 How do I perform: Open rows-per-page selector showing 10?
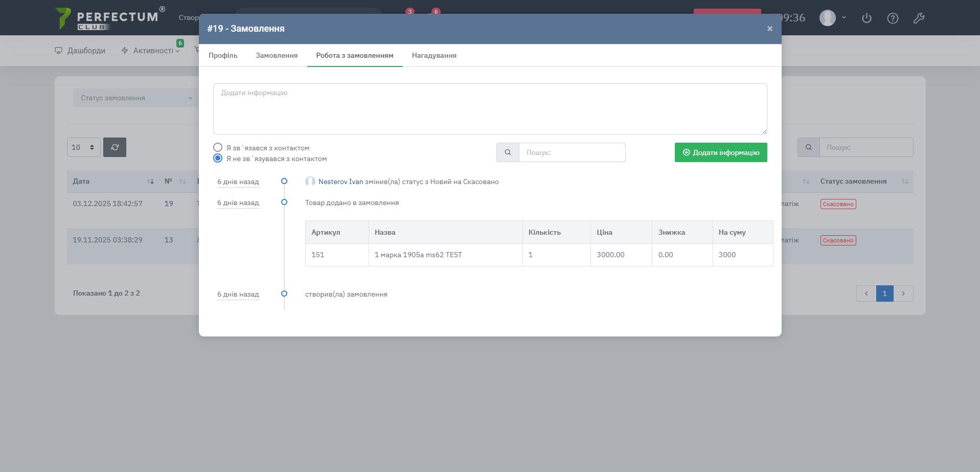tap(83, 147)
